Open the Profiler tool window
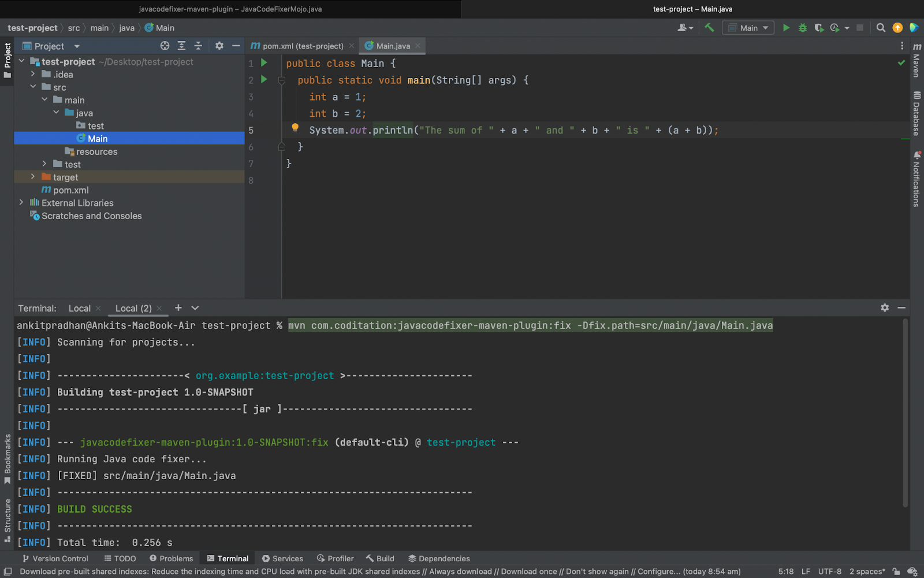 tap(335, 558)
